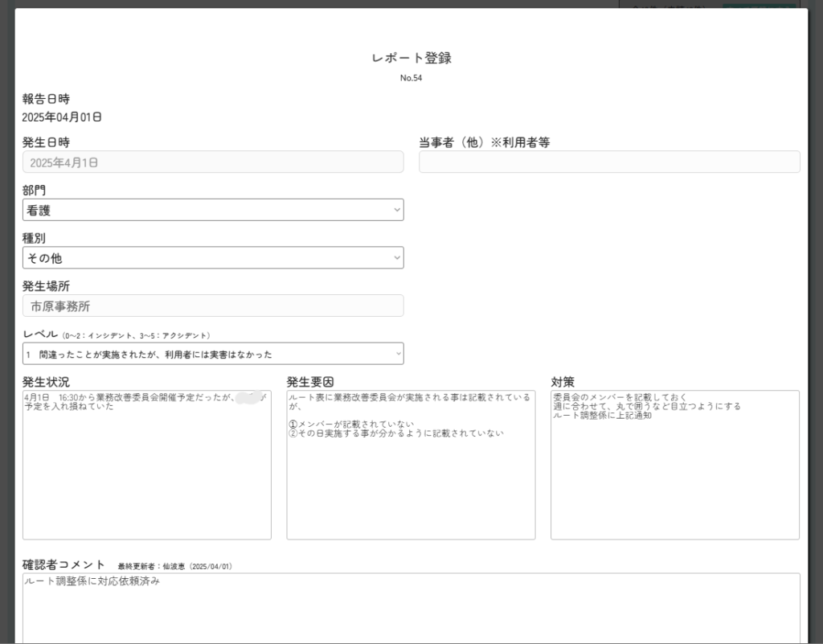The height and width of the screenshot is (644, 823).
Task: Click the 発生日時 date field
Action: 213,162
